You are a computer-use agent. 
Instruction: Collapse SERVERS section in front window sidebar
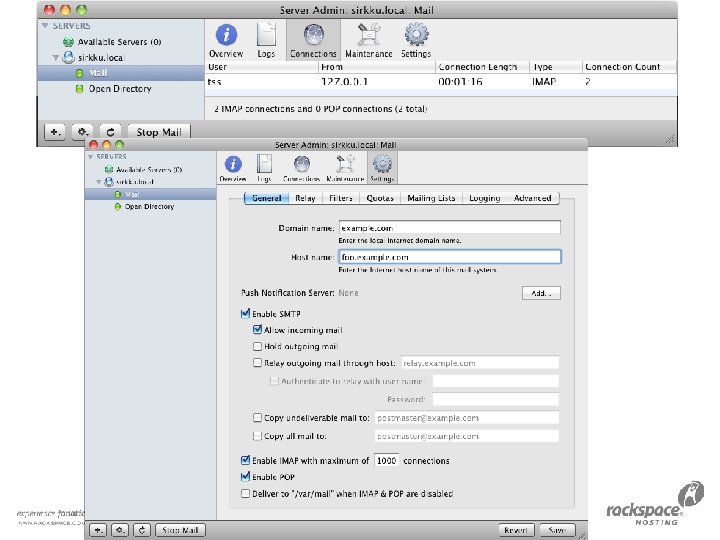(90, 157)
